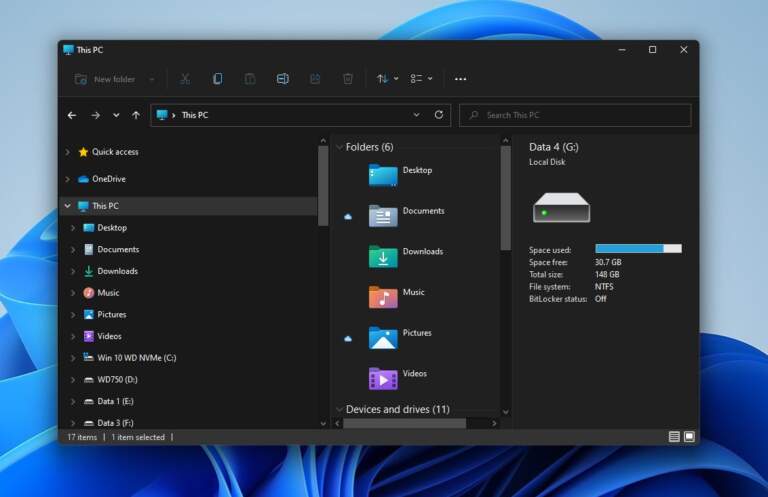Click the Paste clipboard icon
This screenshot has width=768, height=497.
pos(250,79)
